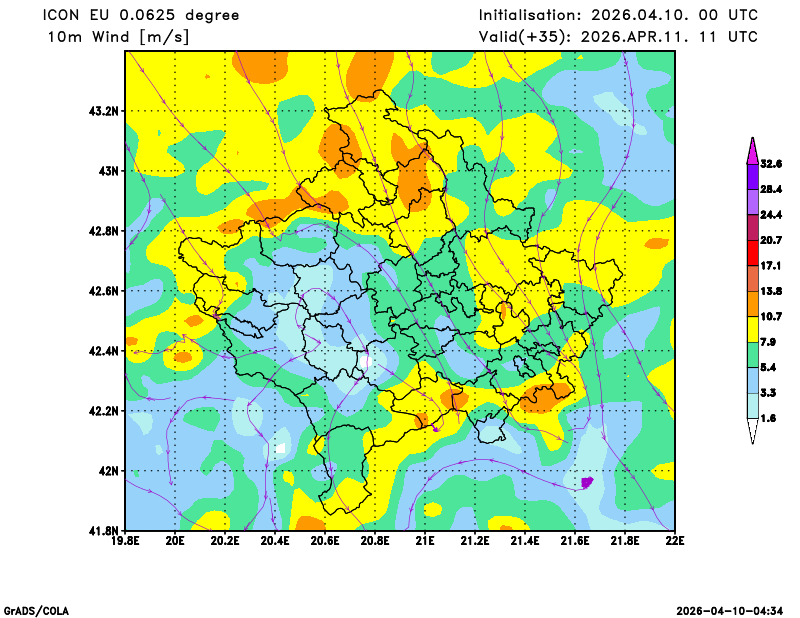Select the yellow legend swatch below 10.7
The width and height of the screenshot is (800, 618).
(751, 329)
